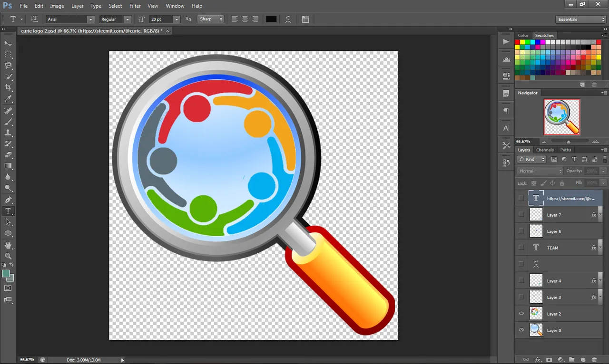Select the Eraser tool

click(8, 155)
